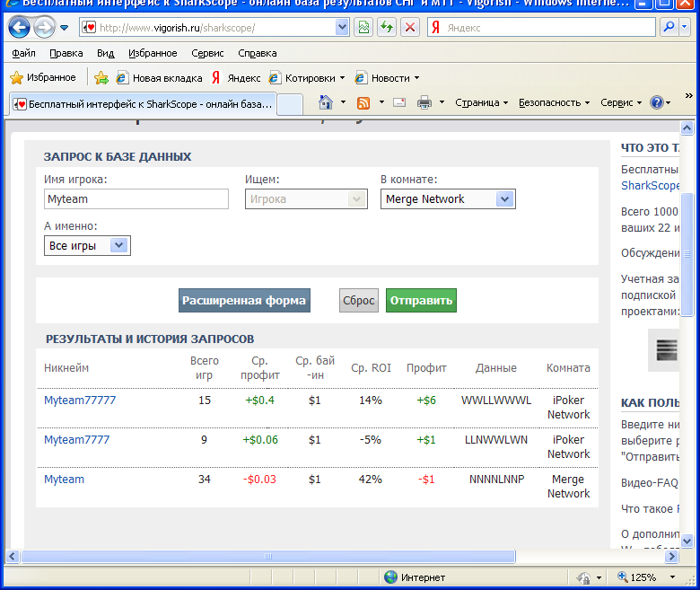Image resolution: width=700 pixels, height=590 pixels.
Task: Click the Home page house icon
Action: (326, 102)
